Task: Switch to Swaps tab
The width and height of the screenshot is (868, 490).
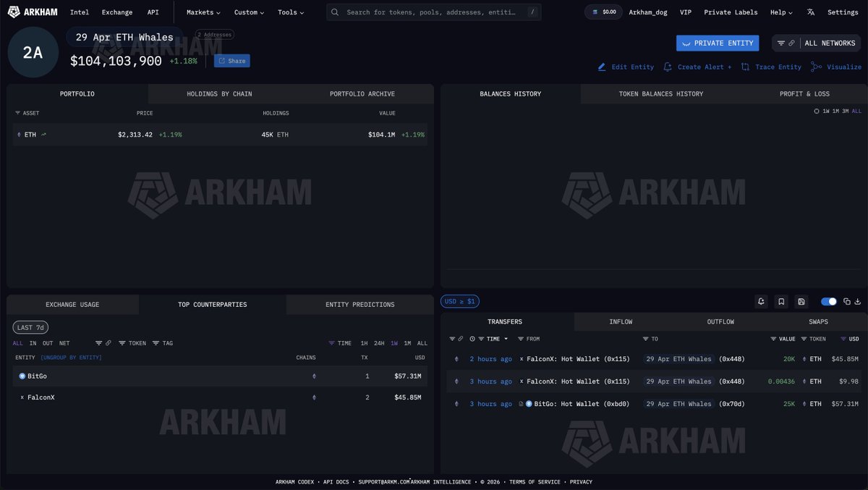Action: coord(818,322)
